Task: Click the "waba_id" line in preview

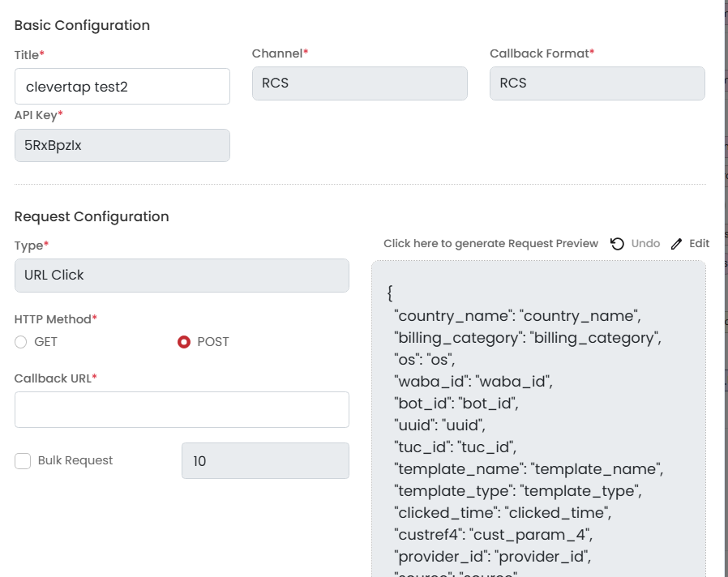Action: [x=473, y=382]
